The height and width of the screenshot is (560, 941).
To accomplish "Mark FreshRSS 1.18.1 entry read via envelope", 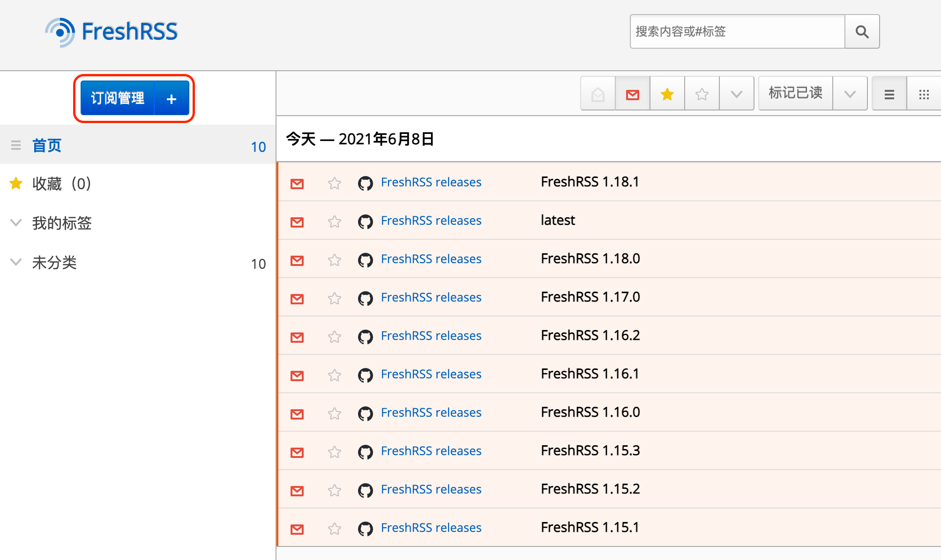I will [297, 184].
